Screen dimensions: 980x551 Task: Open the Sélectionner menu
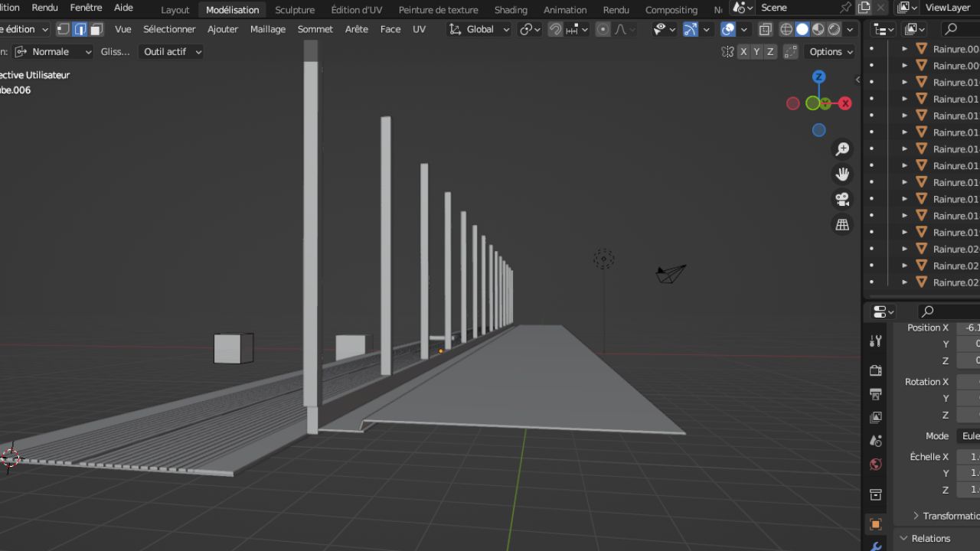pos(169,29)
